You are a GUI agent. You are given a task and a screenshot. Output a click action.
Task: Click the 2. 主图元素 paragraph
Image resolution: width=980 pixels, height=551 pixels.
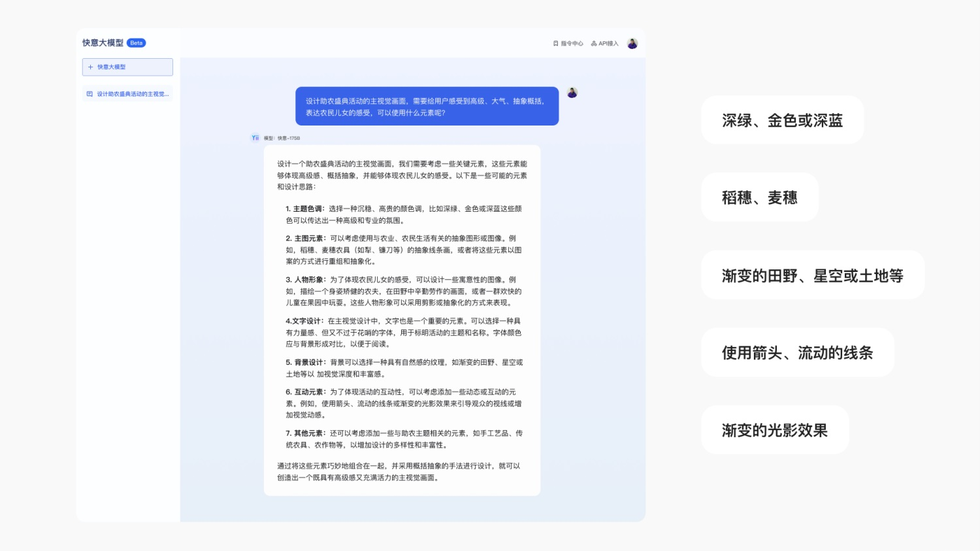(404, 250)
